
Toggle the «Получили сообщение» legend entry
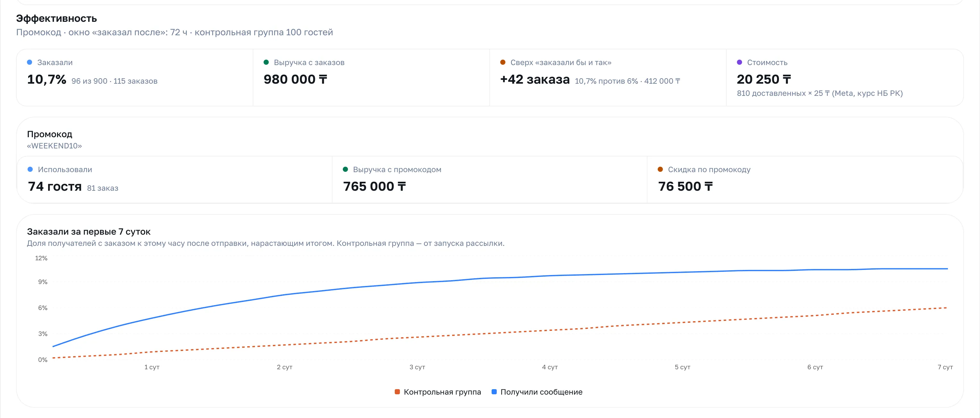tap(537, 392)
